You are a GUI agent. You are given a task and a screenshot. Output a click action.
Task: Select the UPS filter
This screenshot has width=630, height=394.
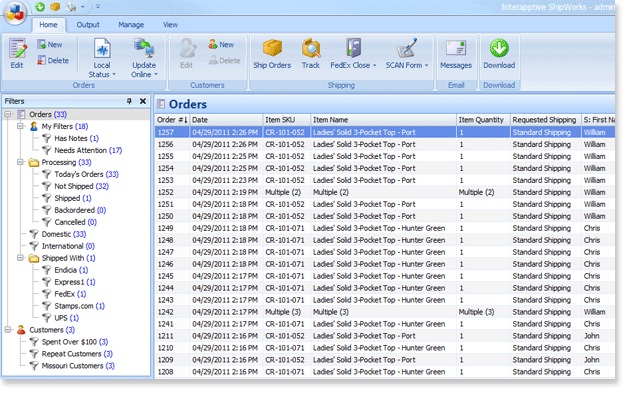point(60,318)
